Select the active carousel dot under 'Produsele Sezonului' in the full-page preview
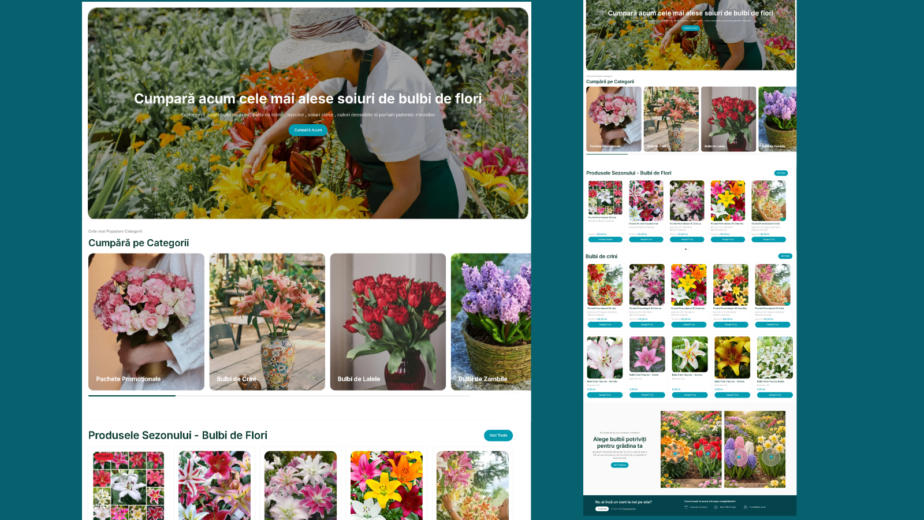 [x=685, y=249]
